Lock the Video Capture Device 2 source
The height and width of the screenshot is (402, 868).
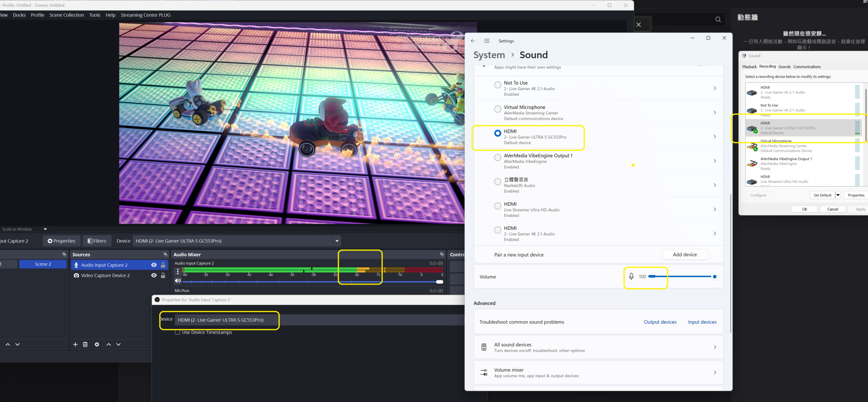163,275
